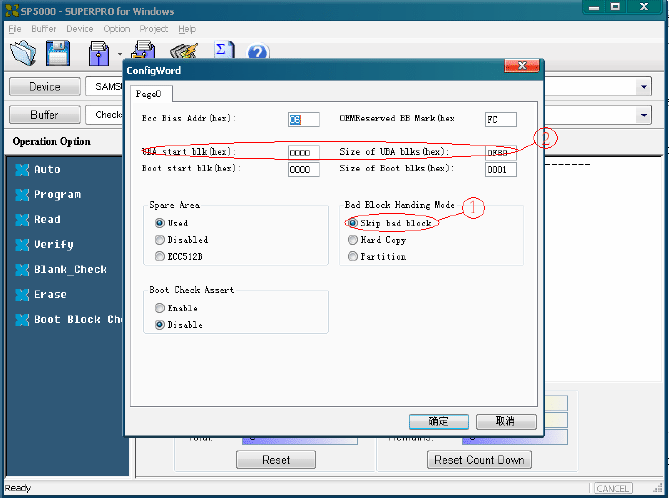This screenshot has height=500, width=669.
Task: Open the arrow next to the project icon
Action: coord(120,54)
